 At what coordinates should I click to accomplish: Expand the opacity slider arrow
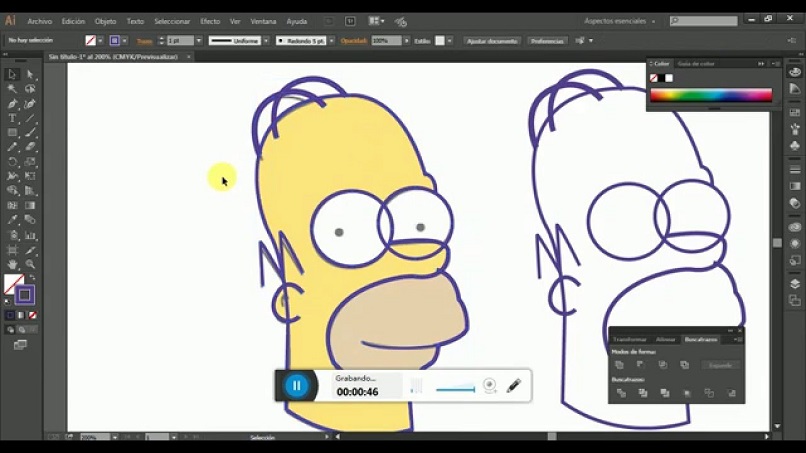tap(407, 41)
